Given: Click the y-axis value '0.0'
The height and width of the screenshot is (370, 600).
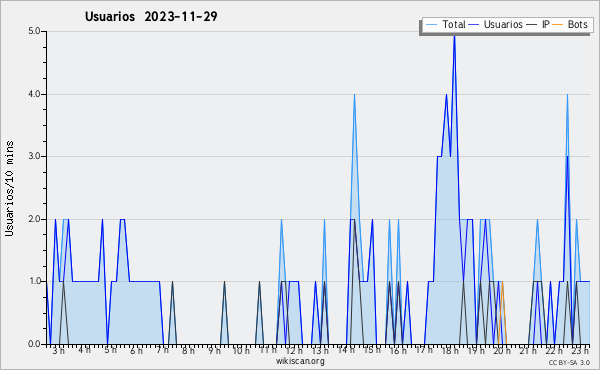Looking at the screenshot, I should [x=34, y=344].
